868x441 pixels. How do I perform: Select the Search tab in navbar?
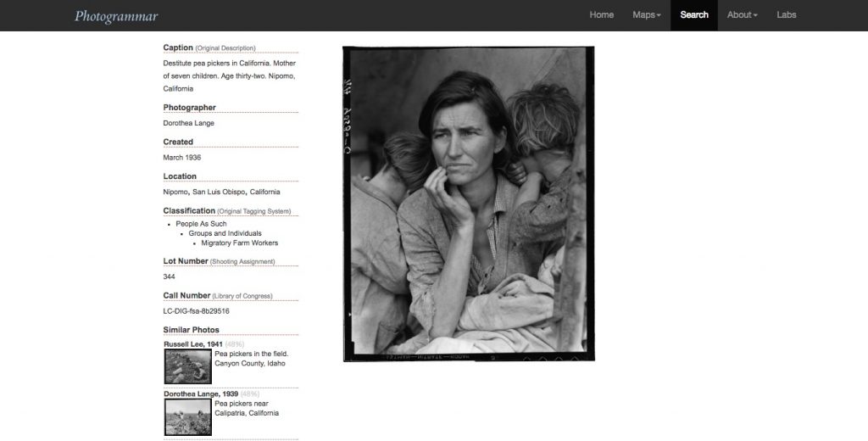(x=693, y=14)
